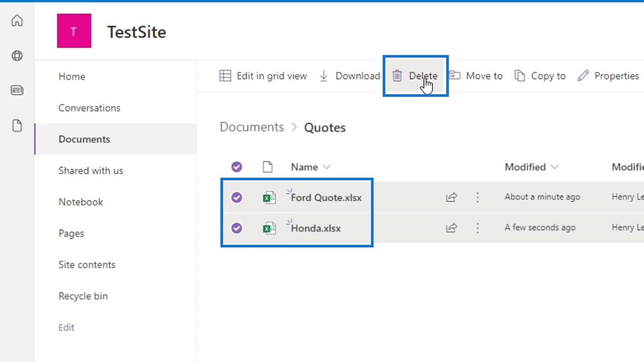Viewport: 644px width, 362px height.
Task: Open more actions for Ford Quote.xlsx
Action: [478, 197]
